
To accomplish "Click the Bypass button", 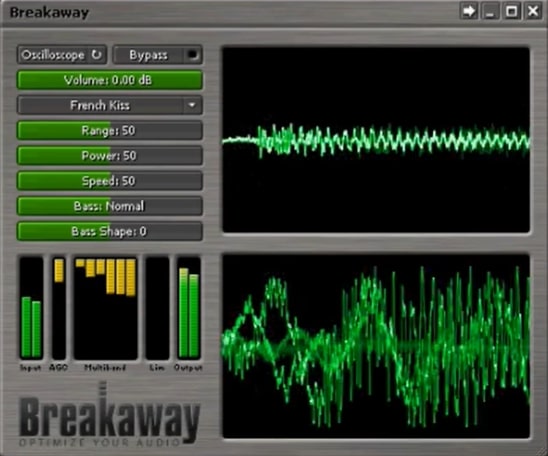I will [158, 55].
